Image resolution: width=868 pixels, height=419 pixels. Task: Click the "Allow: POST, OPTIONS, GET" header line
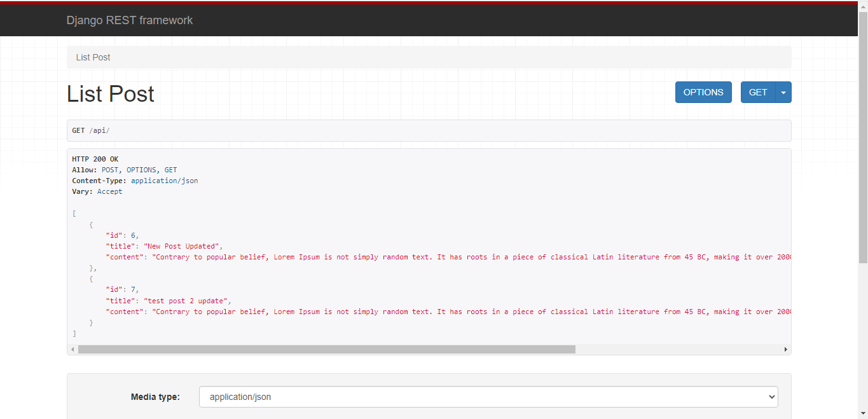125,170
